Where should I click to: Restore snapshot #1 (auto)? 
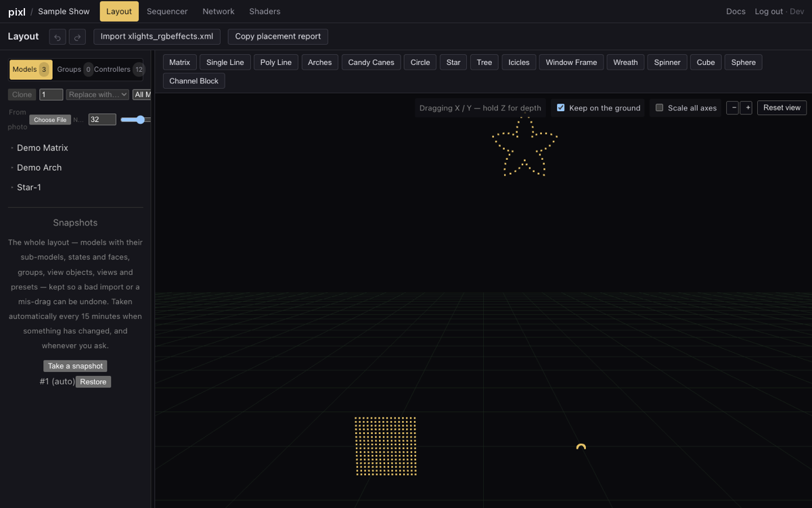click(x=93, y=382)
